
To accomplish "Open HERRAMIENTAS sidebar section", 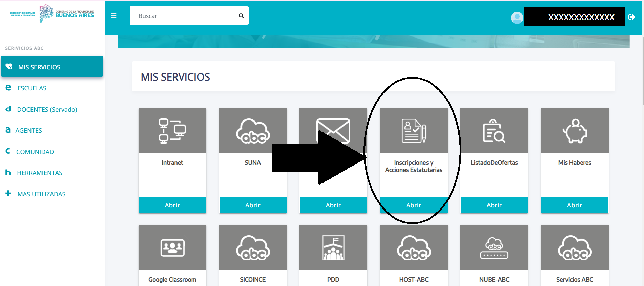I will coord(40,173).
